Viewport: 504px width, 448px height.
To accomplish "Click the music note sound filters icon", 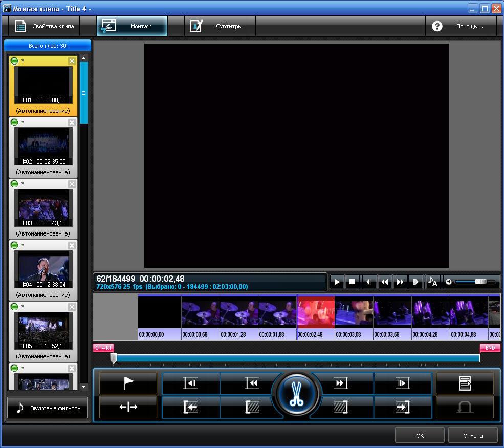I will (x=20, y=408).
